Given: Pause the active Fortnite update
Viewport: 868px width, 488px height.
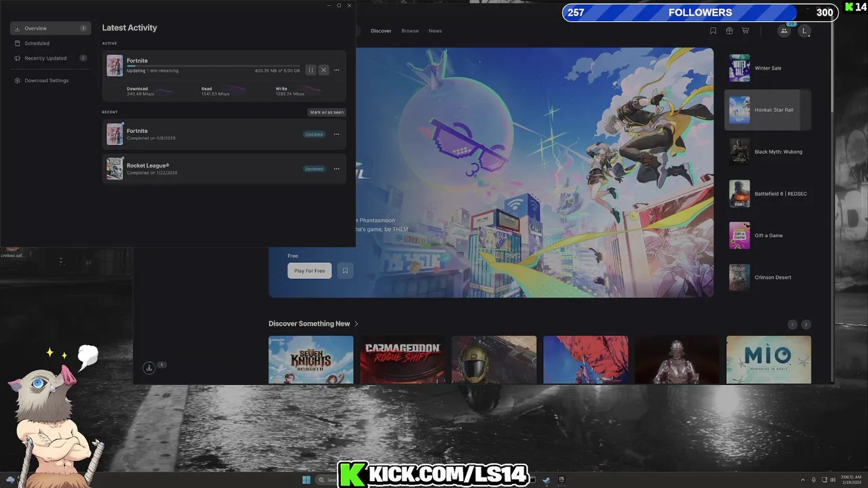Looking at the screenshot, I should pyautogui.click(x=311, y=70).
